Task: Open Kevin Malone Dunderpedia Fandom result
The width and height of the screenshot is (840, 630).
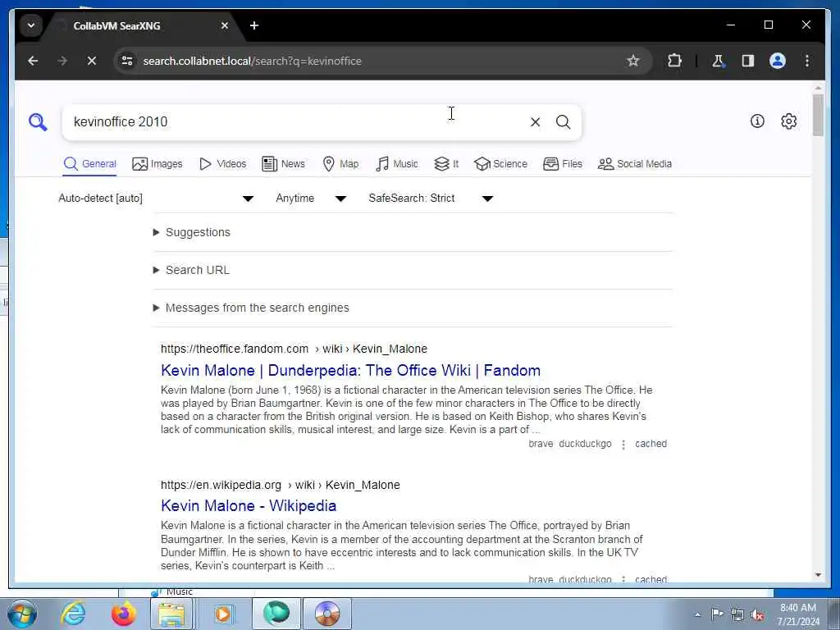Action: click(x=350, y=370)
